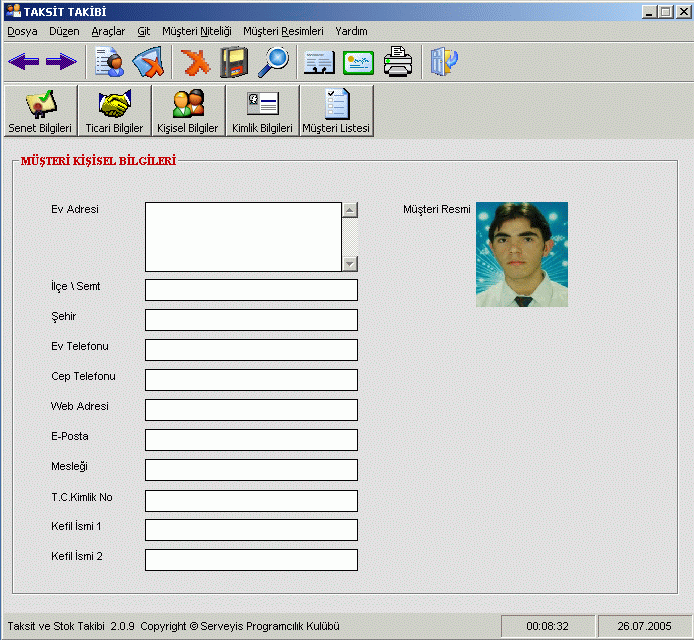Switch to the Ticari Bilgiler tab
The height and width of the screenshot is (640, 694).
point(114,111)
